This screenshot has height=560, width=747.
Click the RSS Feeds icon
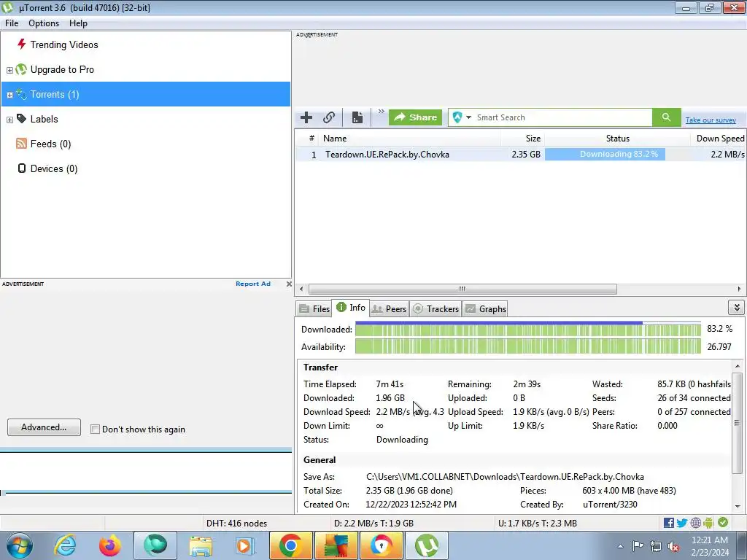pos(21,144)
